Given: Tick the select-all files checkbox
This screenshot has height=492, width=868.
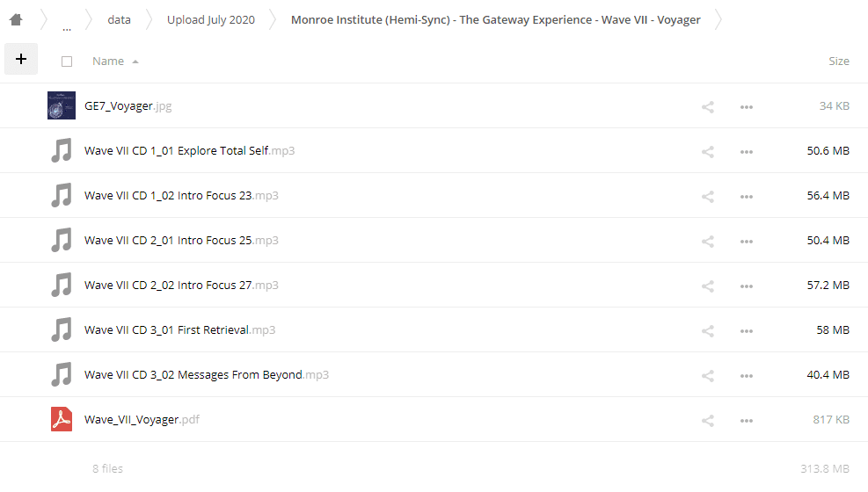Looking at the screenshot, I should point(67,61).
